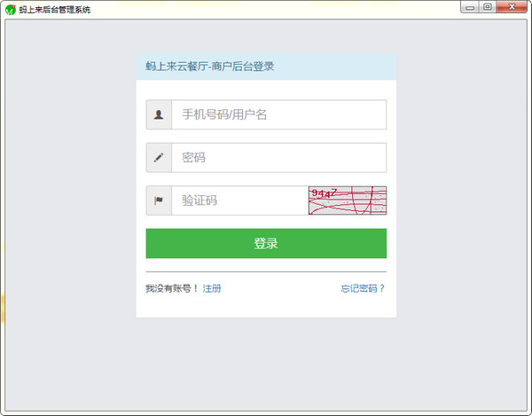Click the user silhouette icon beside username field

(159, 114)
